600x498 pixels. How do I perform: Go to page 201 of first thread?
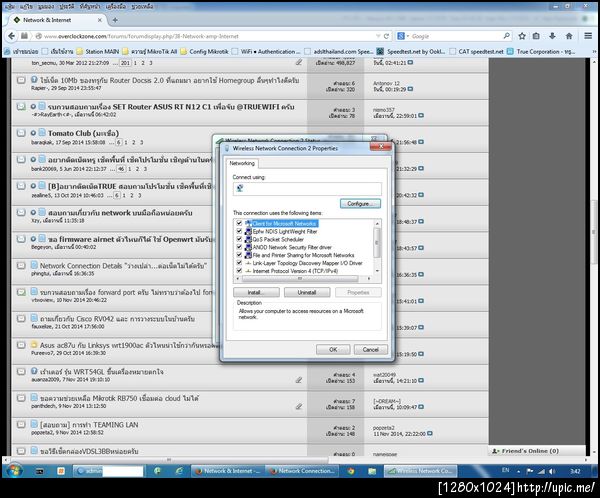click(126, 63)
